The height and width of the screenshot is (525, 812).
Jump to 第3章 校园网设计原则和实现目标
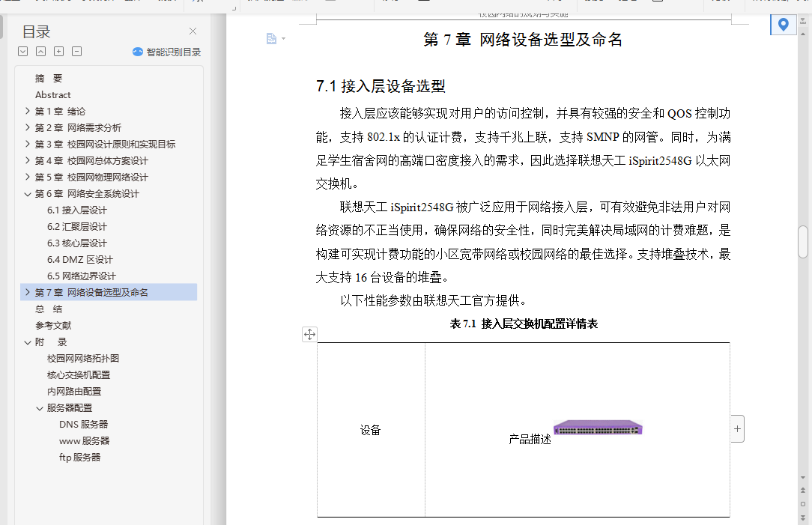(x=105, y=145)
